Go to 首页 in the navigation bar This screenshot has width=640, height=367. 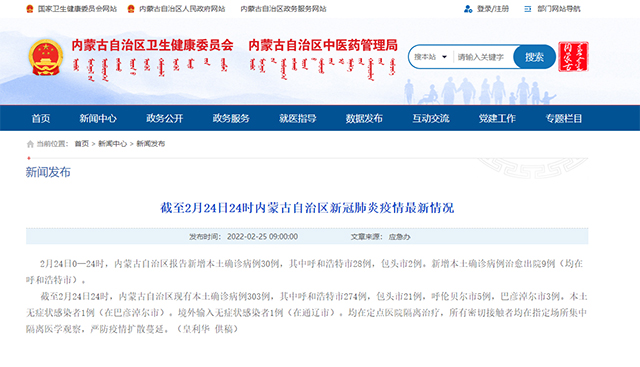point(41,118)
